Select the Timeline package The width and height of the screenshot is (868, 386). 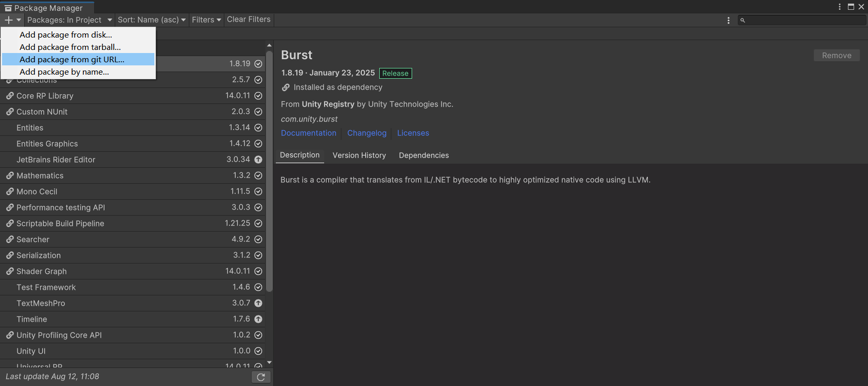[x=133, y=319]
